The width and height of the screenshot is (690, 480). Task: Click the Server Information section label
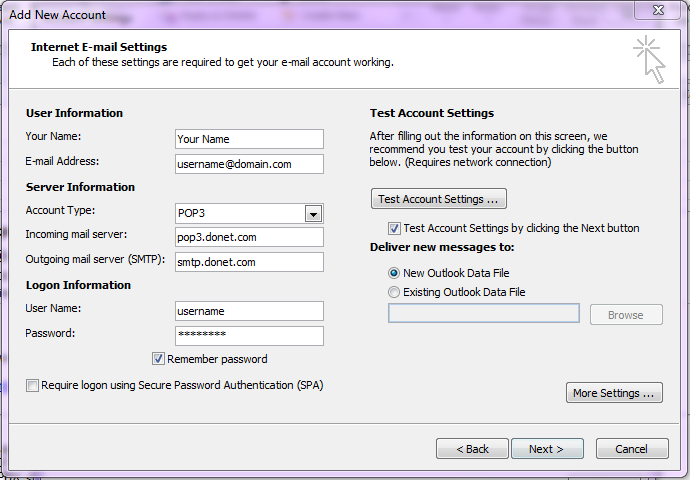pyautogui.click(x=80, y=187)
